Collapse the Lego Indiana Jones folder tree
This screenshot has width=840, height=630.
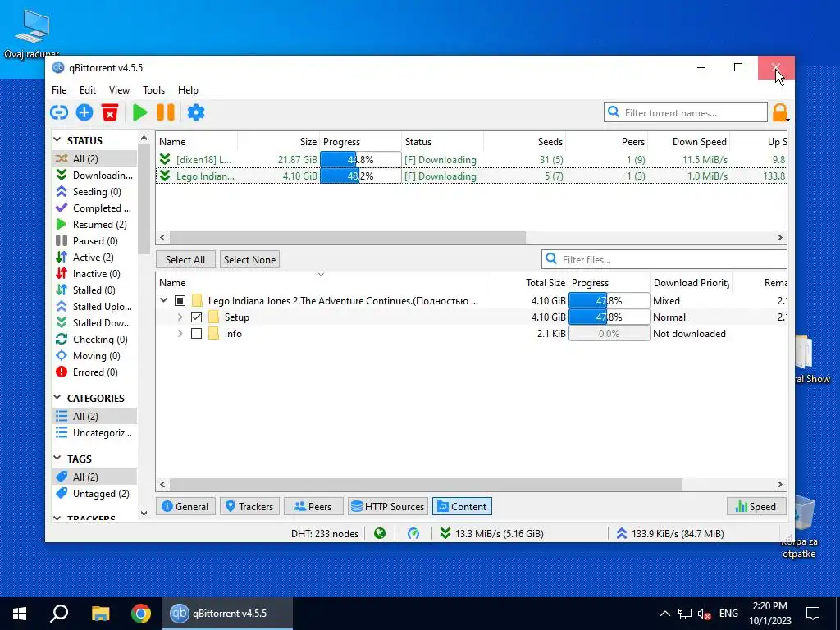pos(164,300)
